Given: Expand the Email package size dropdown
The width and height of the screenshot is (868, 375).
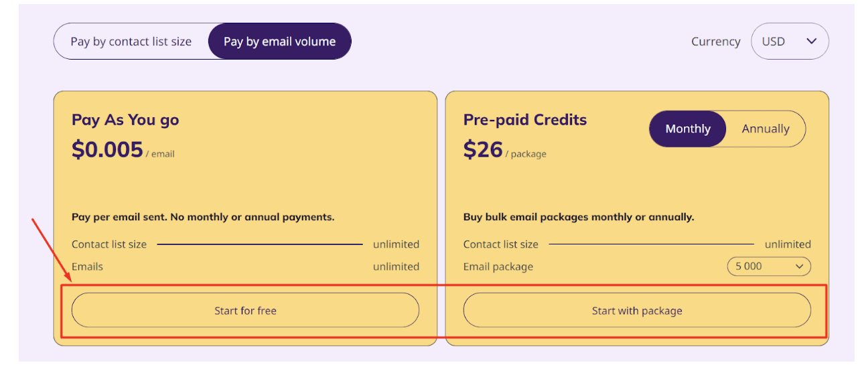Looking at the screenshot, I should pyautogui.click(x=768, y=267).
